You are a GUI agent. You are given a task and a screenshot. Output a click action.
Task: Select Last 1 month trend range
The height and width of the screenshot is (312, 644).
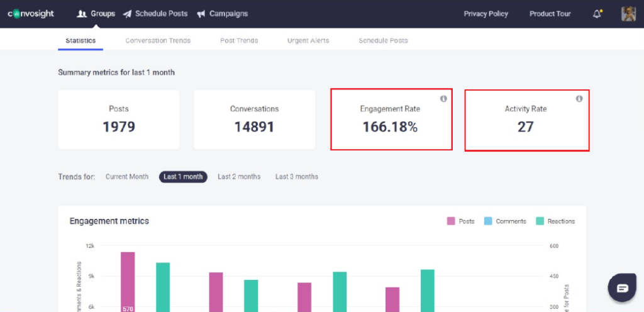[x=183, y=177]
